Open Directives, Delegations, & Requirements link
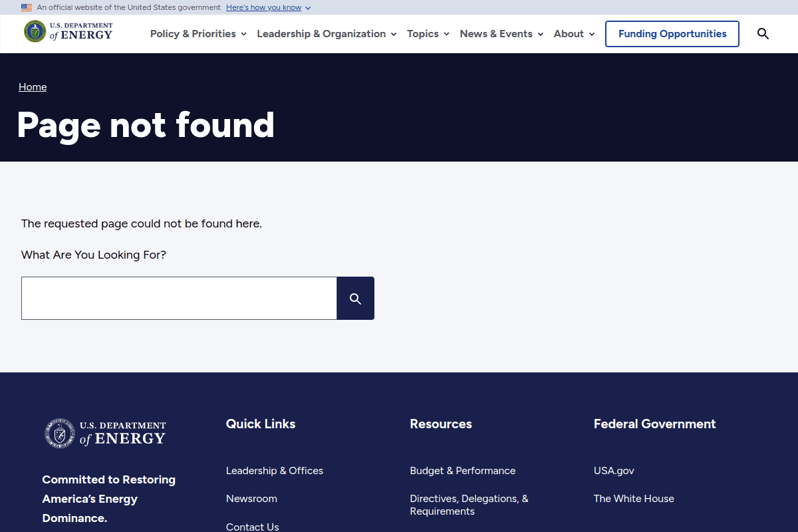The height and width of the screenshot is (532, 798). (x=469, y=505)
